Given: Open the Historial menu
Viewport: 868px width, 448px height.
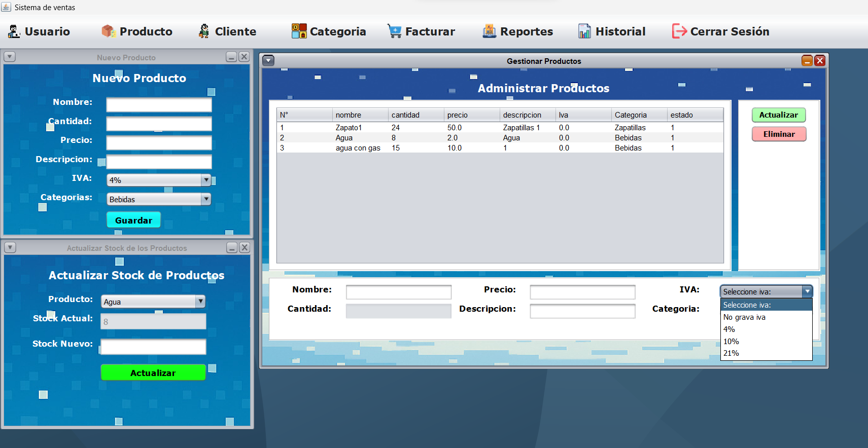Looking at the screenshot, I should pyautogui.click(x=612, y=31).
